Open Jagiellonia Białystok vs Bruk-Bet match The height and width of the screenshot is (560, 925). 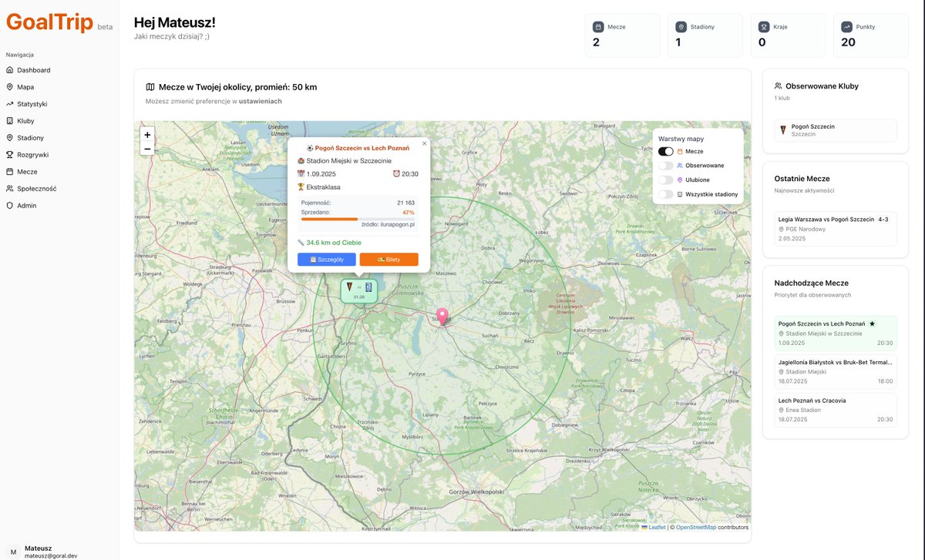point(836,371)
